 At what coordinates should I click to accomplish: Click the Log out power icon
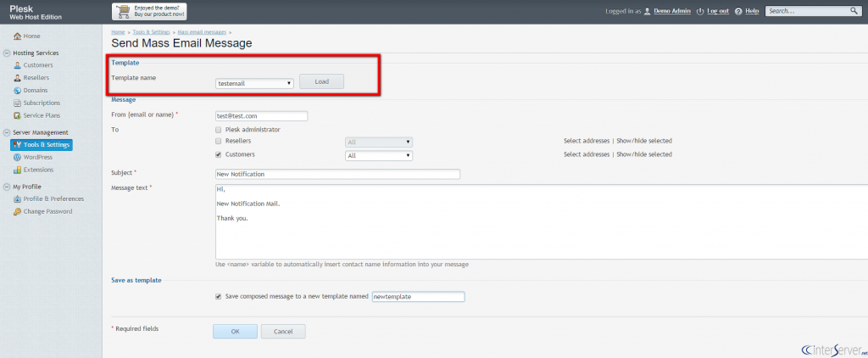(x=700, y=11)
